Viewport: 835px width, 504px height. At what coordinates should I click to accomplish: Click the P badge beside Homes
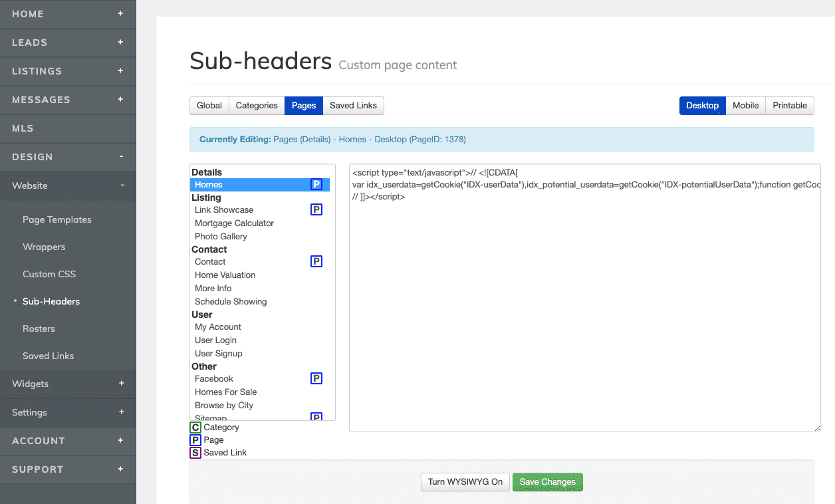pos(316,185)
